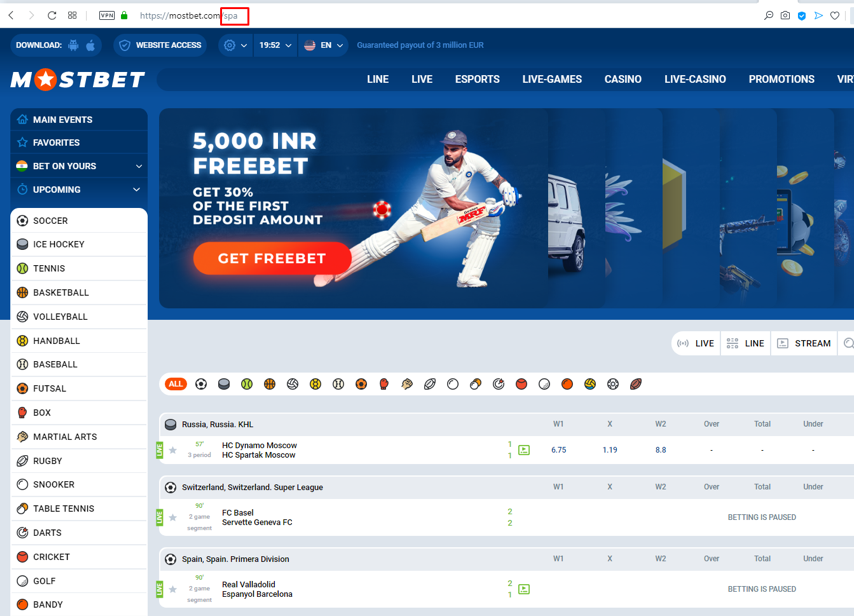Open the ESPORTS navigation tab
The height and width of the screenshot is (616, 854).
click(478, 80)
